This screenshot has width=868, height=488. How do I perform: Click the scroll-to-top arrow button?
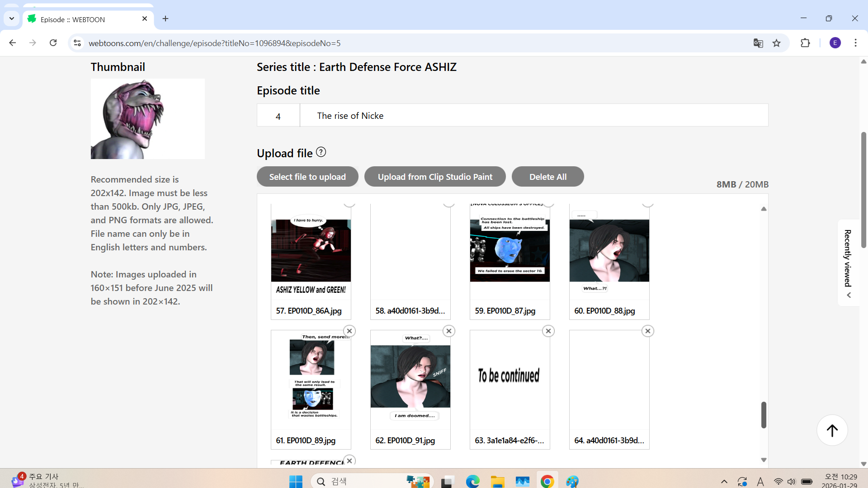coord(832,430)
